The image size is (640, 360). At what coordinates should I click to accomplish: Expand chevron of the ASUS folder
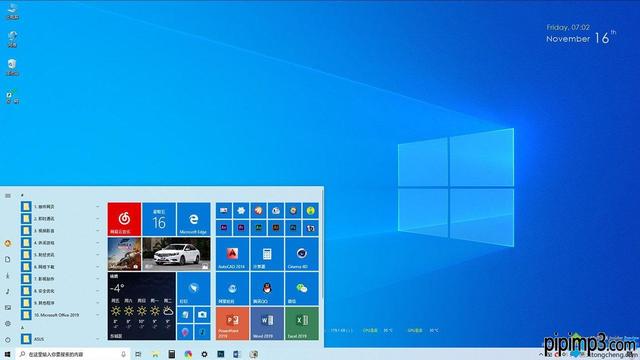pos(98,339)
